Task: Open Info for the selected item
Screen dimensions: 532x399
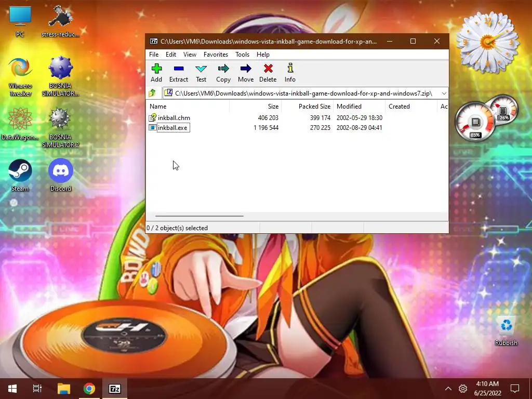Action: [290, 73]
